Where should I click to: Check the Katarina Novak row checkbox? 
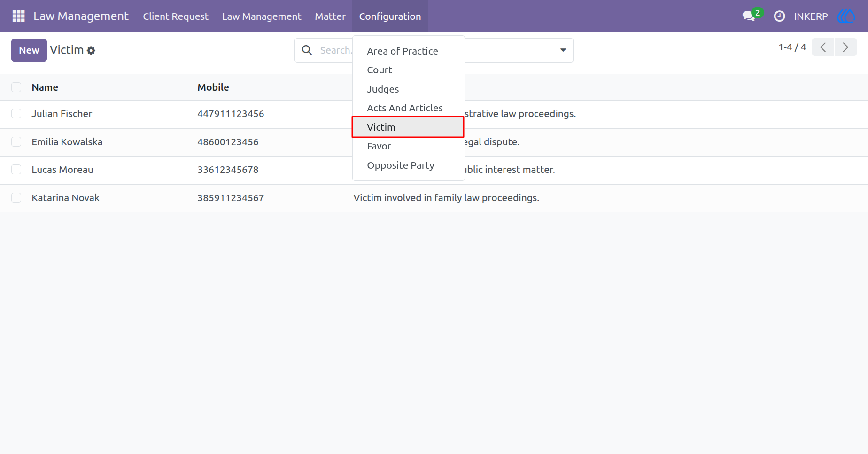(x=16, y=198)
